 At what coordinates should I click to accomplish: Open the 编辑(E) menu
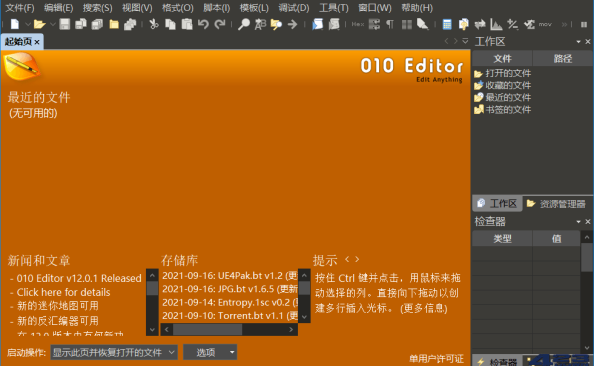[58, 8]
